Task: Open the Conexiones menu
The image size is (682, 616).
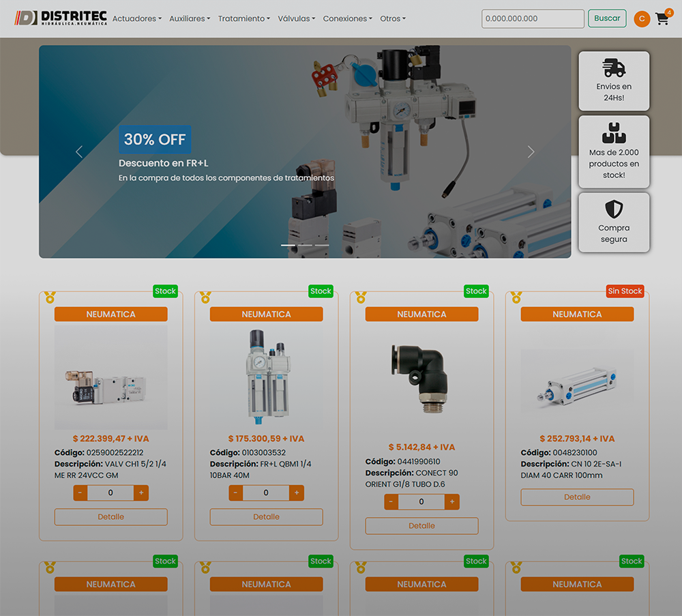Action: (x=347, y=19)
